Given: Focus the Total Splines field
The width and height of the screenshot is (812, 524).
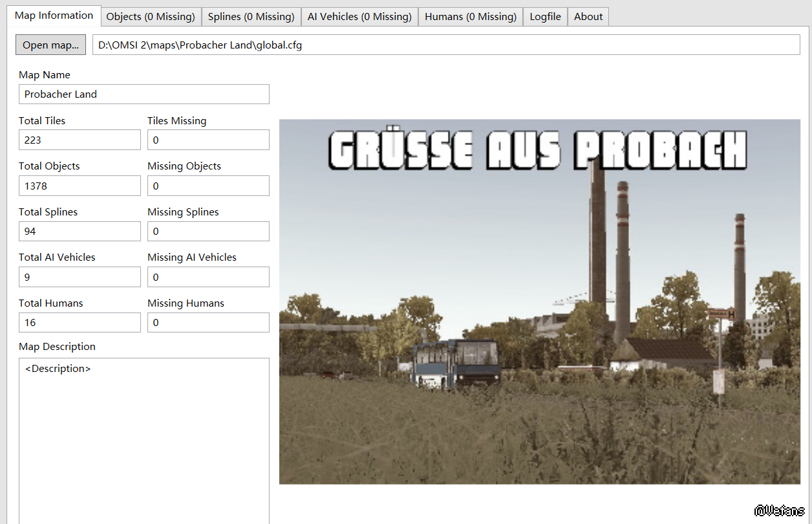Looking at the screenshot, I should [80, 231].
